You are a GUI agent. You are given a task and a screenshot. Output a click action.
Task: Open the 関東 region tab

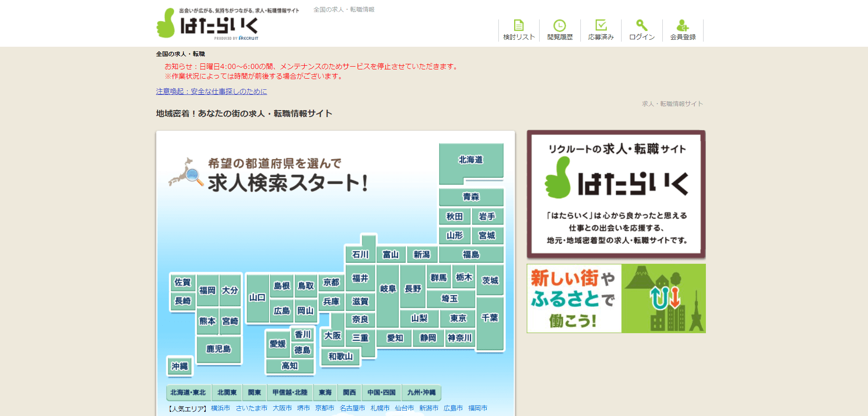coord(254,392)
